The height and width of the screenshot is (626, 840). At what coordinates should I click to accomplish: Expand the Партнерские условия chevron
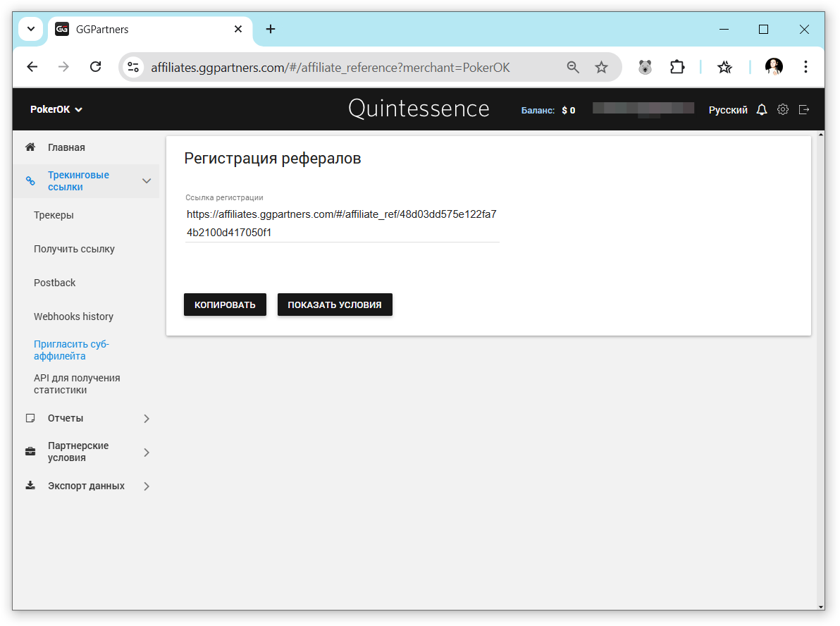tap(147, 453)
